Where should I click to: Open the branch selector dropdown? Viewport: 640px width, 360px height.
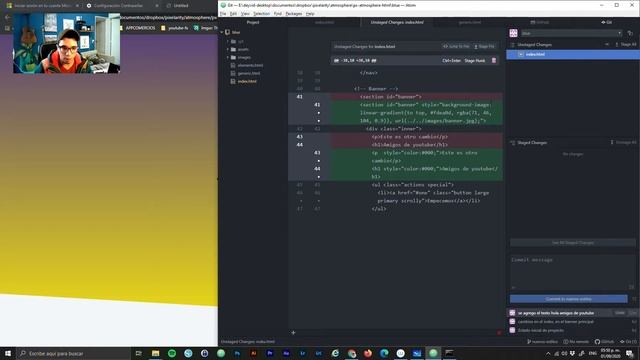(x=571, y=33)
